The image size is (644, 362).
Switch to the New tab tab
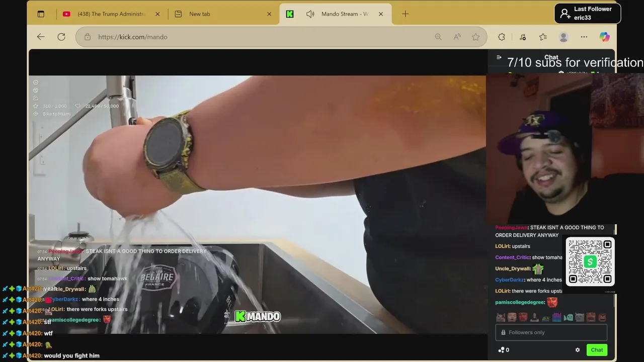(x=221, y=14)
